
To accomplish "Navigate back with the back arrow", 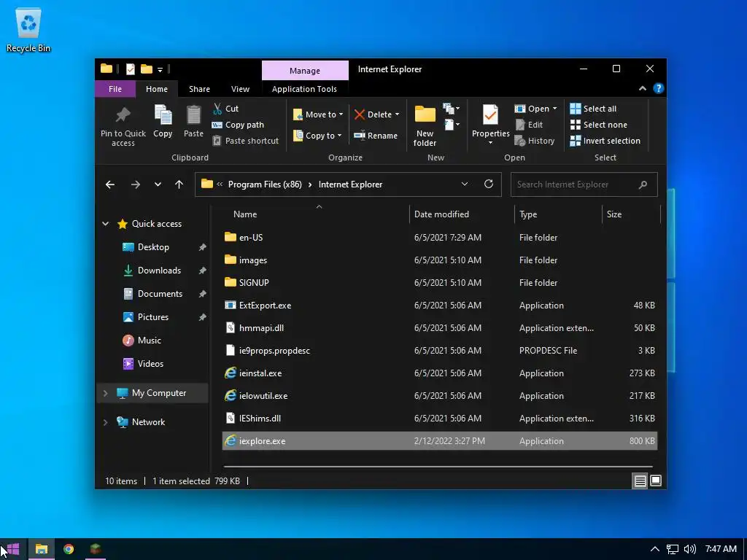I will point(110,184).
